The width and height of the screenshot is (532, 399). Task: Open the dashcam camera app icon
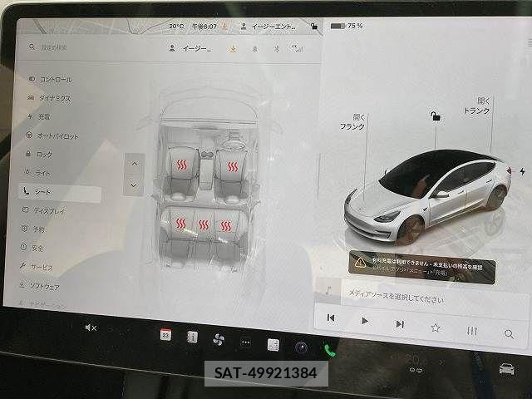301,347
